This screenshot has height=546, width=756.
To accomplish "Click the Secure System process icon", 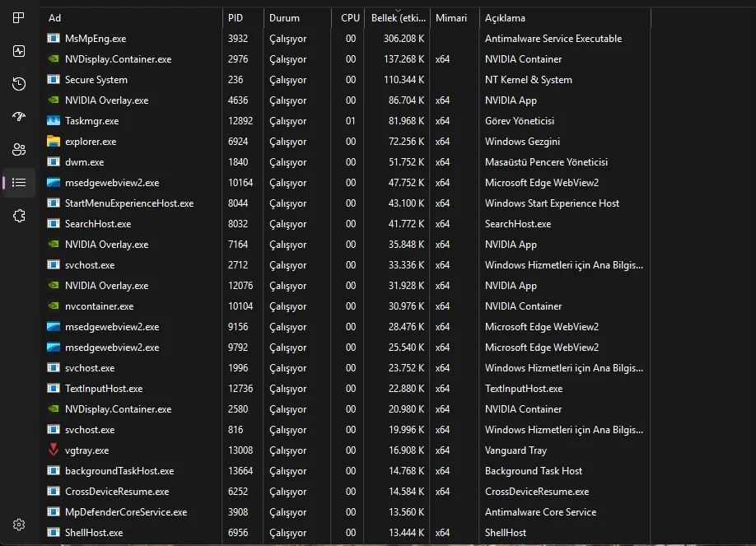I will point(54,79).
